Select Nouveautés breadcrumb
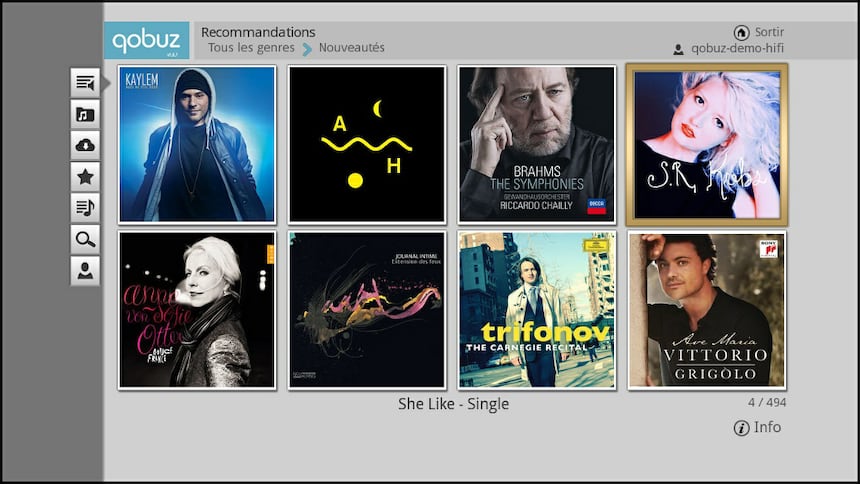 pos(352,48)
